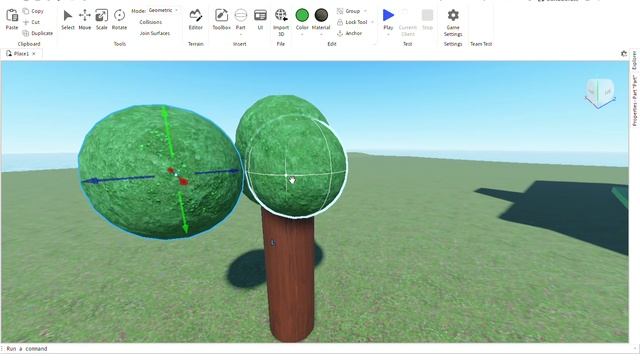The height and width of the screenshot is (360, 640).
Task: Expand the Color dropdown arrow
Action: pos(302,34)
